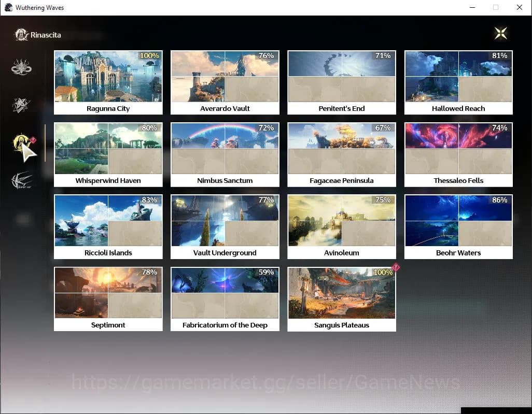
Task: Click the red alert badge on Sanguis Plateaus
Action: 396,268
